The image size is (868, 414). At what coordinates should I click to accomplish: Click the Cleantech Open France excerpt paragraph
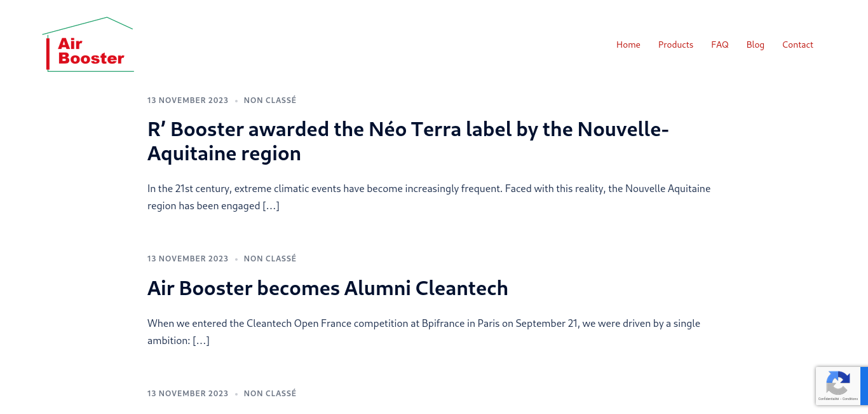[424, 331]
